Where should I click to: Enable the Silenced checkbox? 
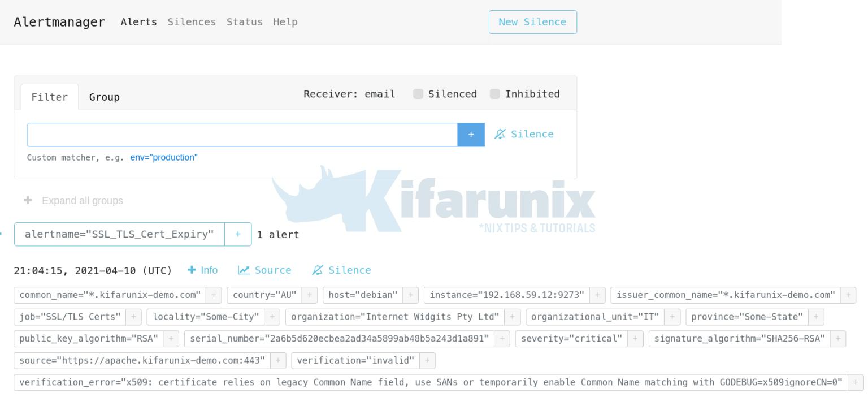tap(418, 94)
